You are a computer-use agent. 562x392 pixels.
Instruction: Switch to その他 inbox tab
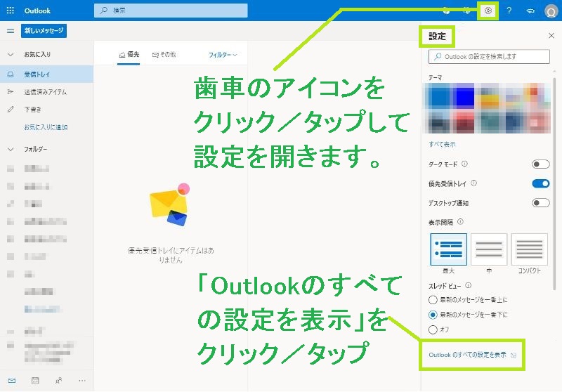click(x=164, y=55)
